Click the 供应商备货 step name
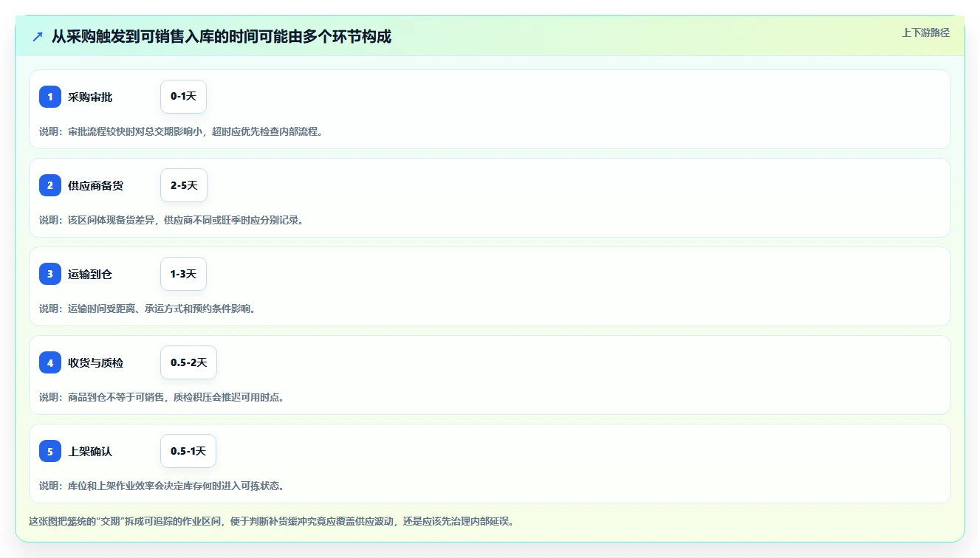This screenshot has height=558, width=980. [x=96, y=186]
